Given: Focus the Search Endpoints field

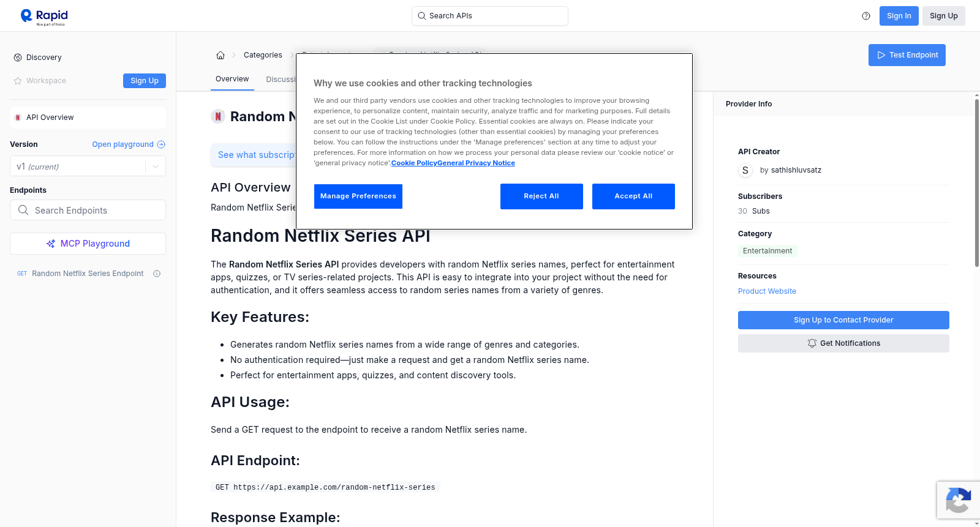Looking at the screenshot, I should (x=88, y=210).
